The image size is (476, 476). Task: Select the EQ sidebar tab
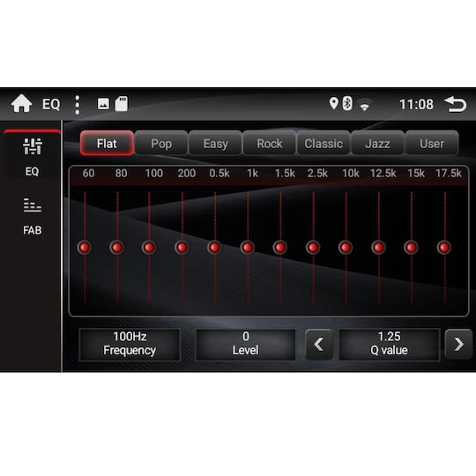pyautogui.click(x=32, y=157)
